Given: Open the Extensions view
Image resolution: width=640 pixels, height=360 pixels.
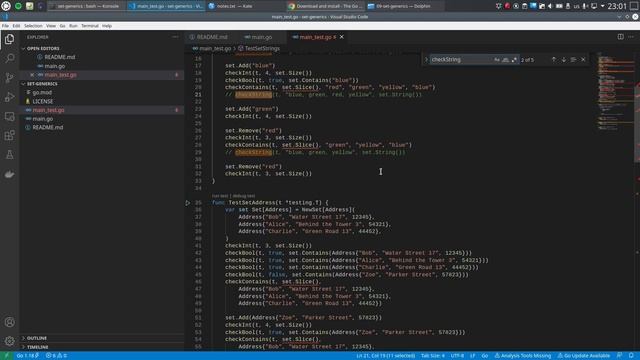Looking at the screenshot, I should pyautogui.click(x=9, y=136).
